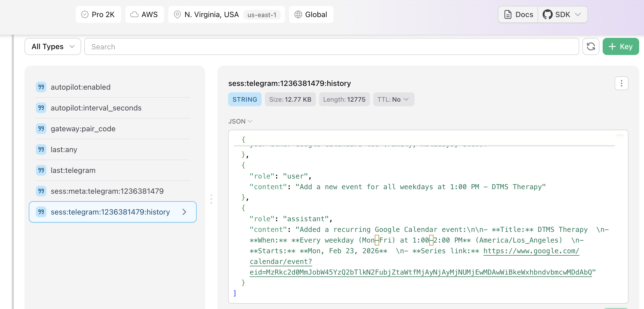Click the string type icon beside sess:meta:telegram:1236381479
The width and height of the screenshot is (644, 309).
(41, 191)
